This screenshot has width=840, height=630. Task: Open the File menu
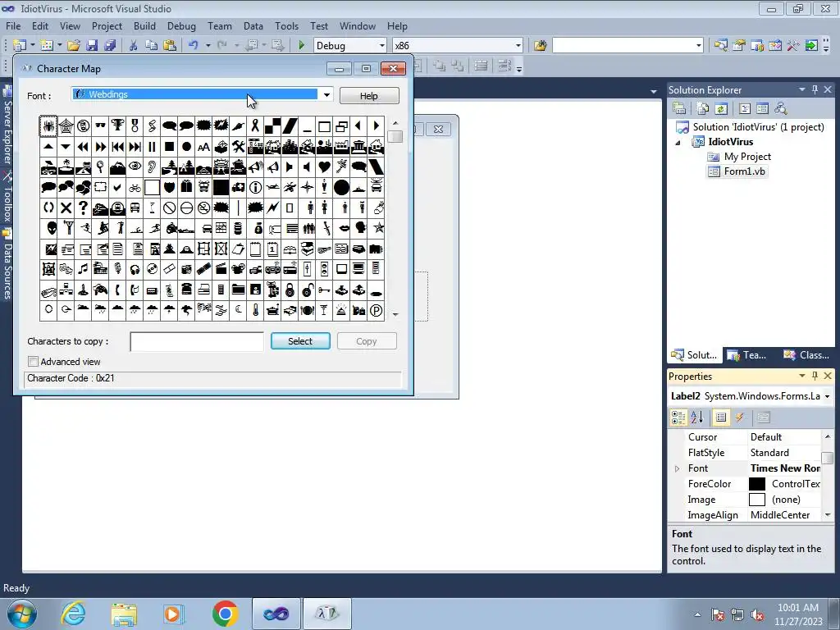coord(13,25)
